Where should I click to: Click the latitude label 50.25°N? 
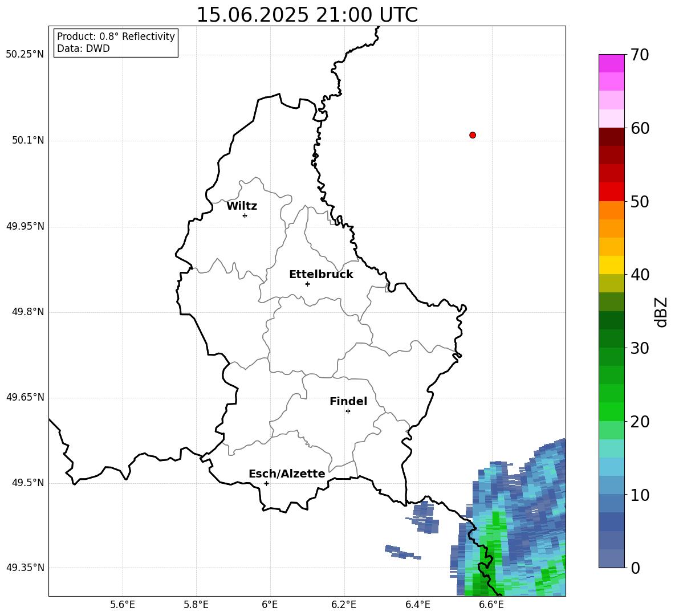(x=25, y=55)
